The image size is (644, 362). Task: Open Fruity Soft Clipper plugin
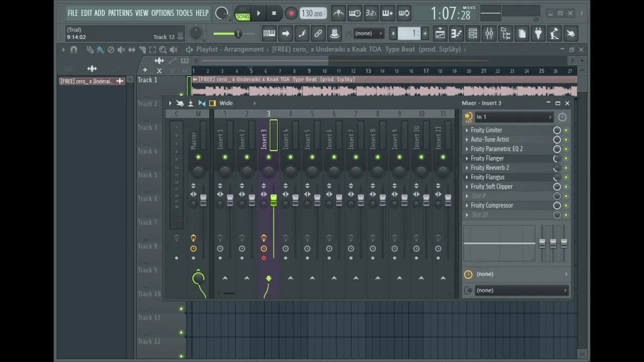(492, 187)
